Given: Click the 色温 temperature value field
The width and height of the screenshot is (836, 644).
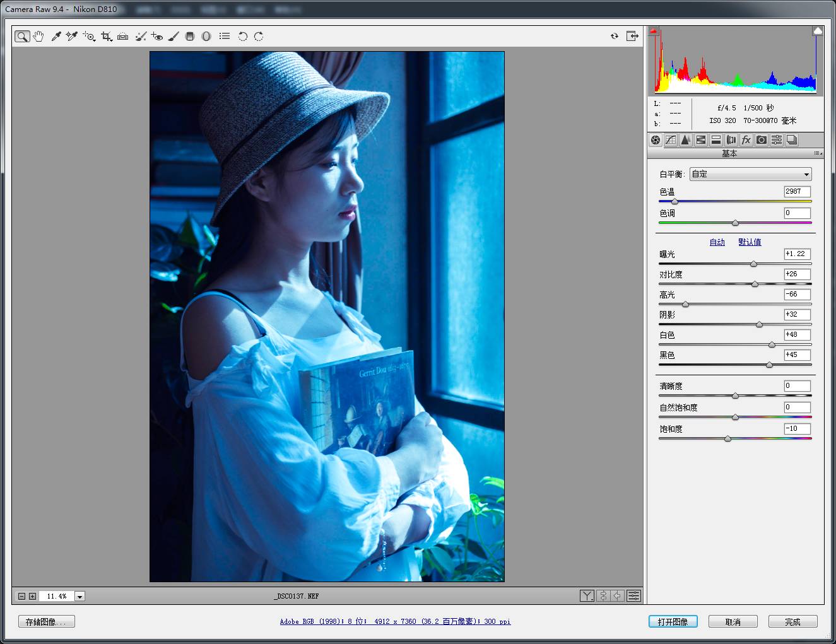Looking at the screenshot, I should 798,192.
